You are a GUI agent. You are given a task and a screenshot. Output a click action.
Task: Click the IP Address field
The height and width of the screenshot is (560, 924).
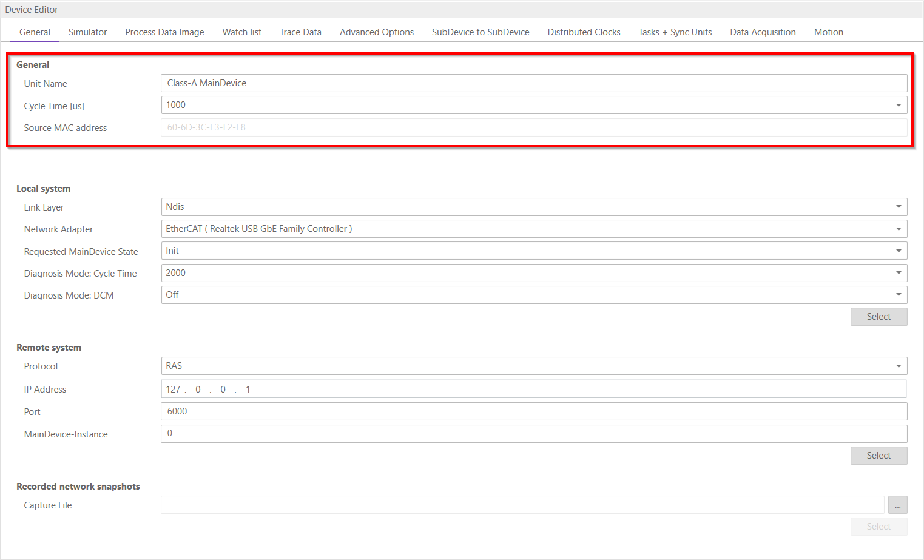(x=534, y=389)
